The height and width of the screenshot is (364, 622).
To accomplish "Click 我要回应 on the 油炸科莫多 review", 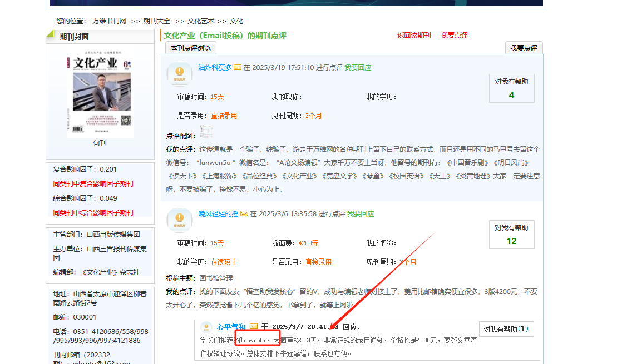I will pyautogui.click(x=358, y=68).
